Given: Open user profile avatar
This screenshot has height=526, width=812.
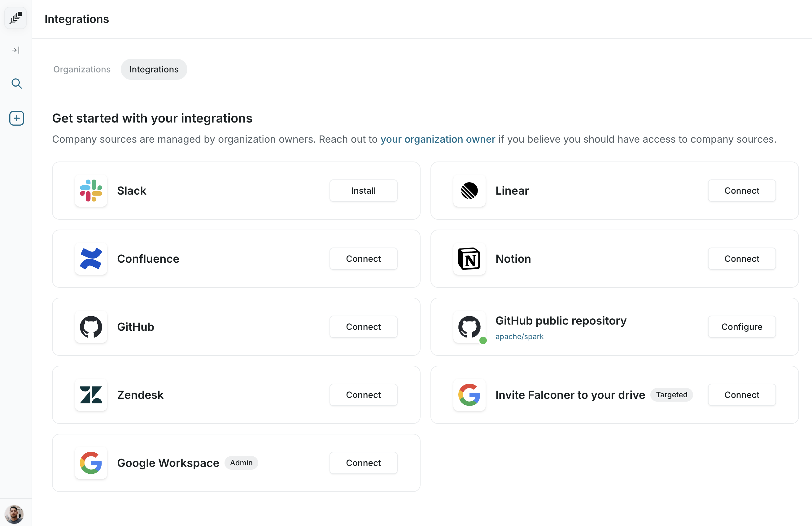Looking at the screenshot, I should click(14, 514).
